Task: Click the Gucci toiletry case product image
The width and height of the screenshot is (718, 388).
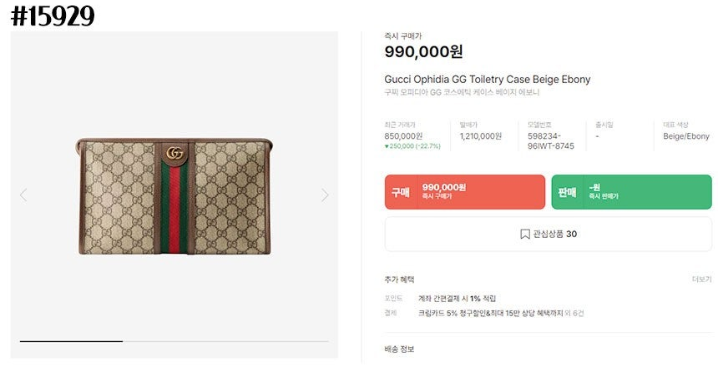Action: (174, 196)
